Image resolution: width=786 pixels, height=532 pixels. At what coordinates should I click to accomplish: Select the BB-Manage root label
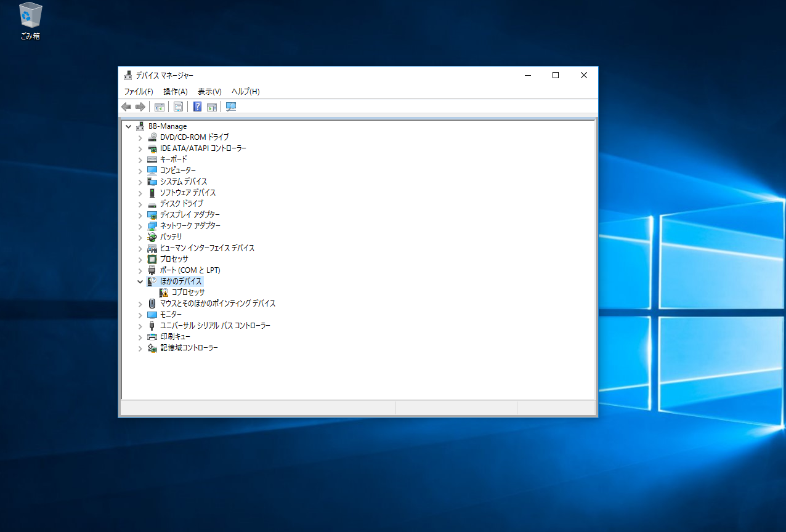click(x=168, y=126)
